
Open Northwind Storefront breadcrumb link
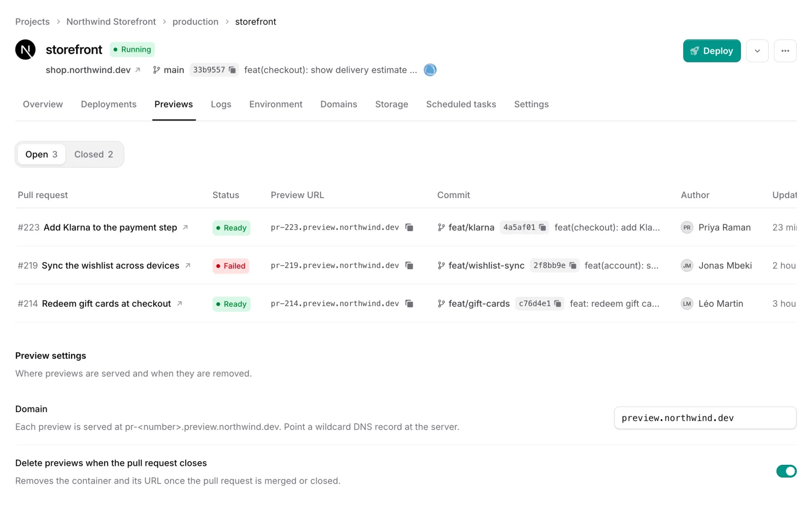[111, 22]
